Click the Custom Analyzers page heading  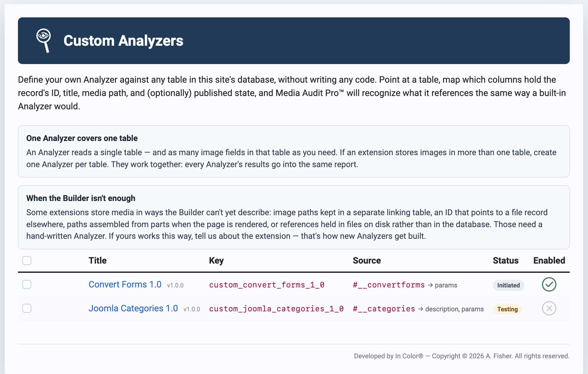123,40
